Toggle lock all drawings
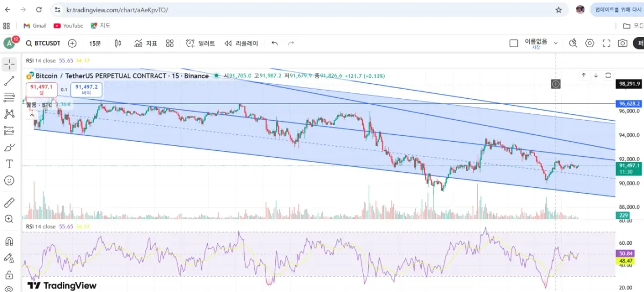Viewport: 644px width, 292px height. pos(9,275)
